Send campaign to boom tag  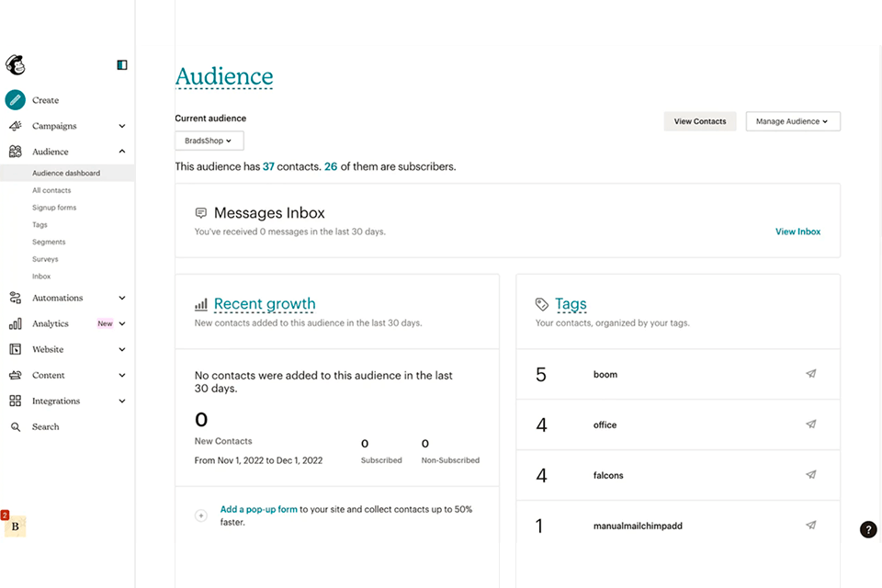810,374
